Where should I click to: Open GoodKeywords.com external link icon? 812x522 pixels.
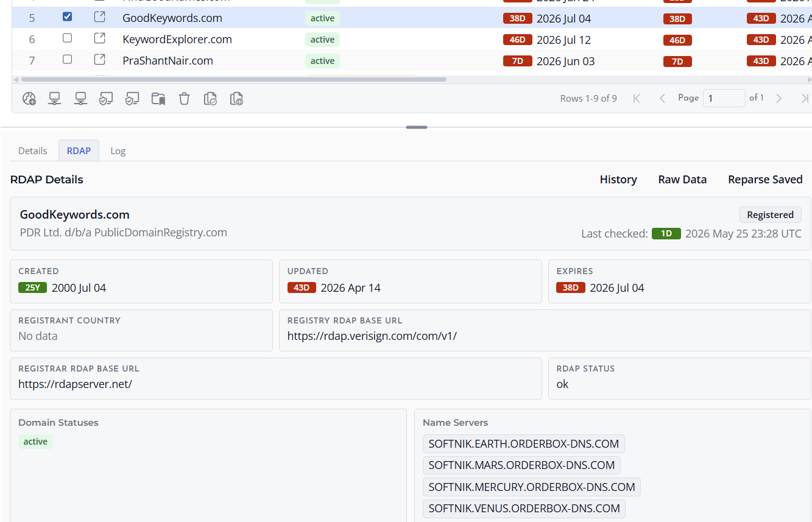[99, 18]
